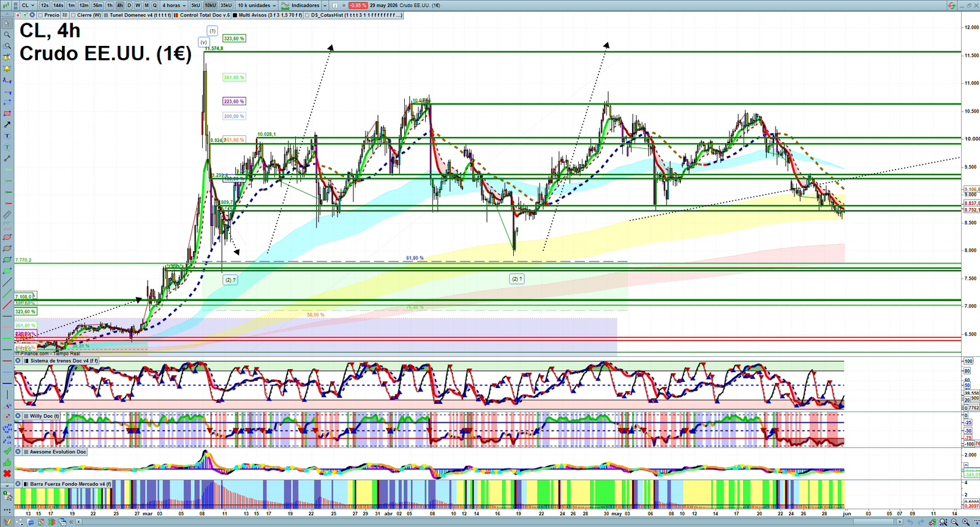Select the text T annotation tool
Viewport: 980px width, 527px height.
7,136
